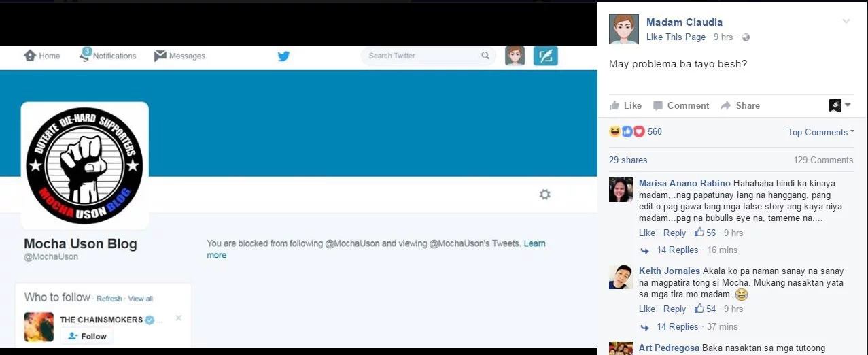The width and height of the screenshot is (868, 355).
Task: Open Keith Jornales's profile
Action: coord(670,271)
